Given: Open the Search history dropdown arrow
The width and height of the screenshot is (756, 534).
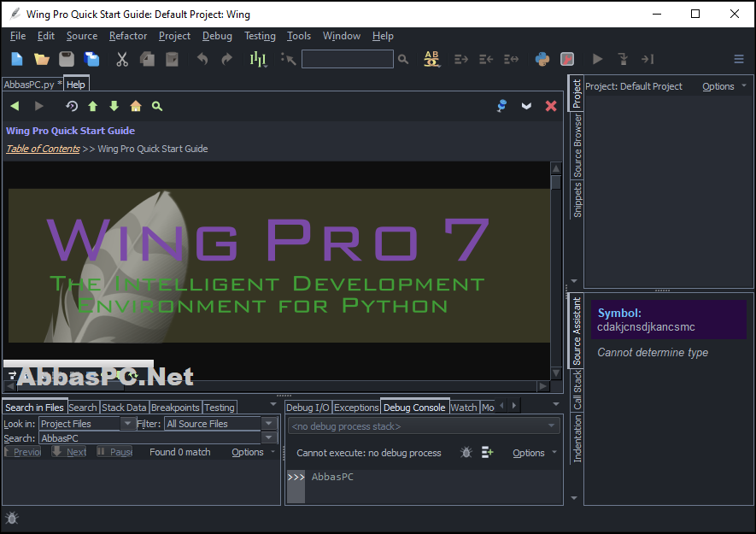Looking at the screenshot, I should pyautogui.click(x=268, y=438).
